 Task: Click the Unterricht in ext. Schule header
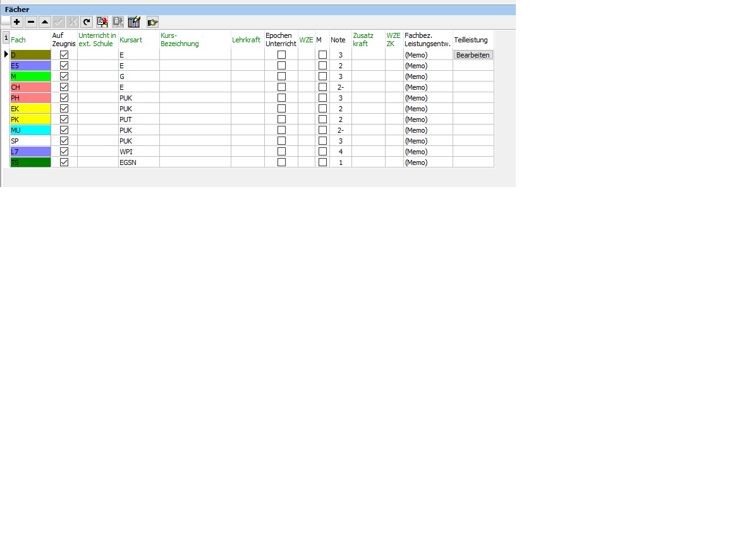pyautogui.click(x=97, y=40)
